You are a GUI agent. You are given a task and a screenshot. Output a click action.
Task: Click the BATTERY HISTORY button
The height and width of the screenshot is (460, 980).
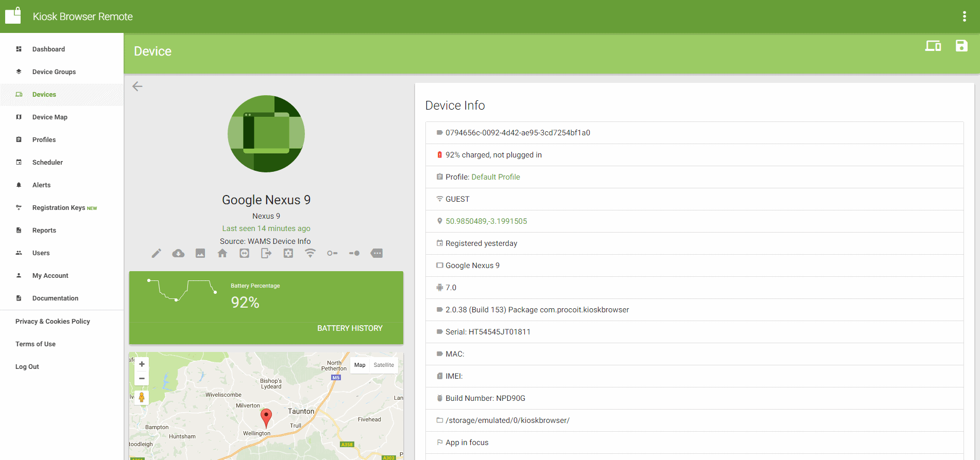(x=350, y=328)
